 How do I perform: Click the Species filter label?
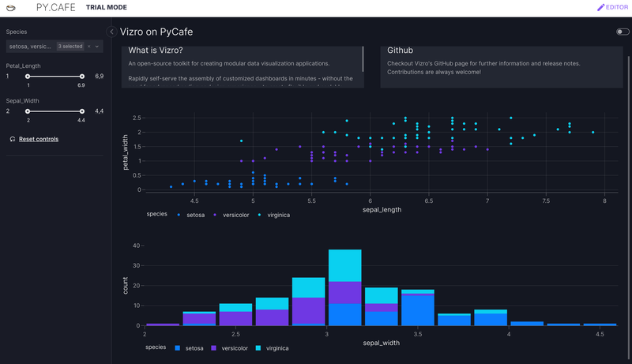(x=17, y=32)
